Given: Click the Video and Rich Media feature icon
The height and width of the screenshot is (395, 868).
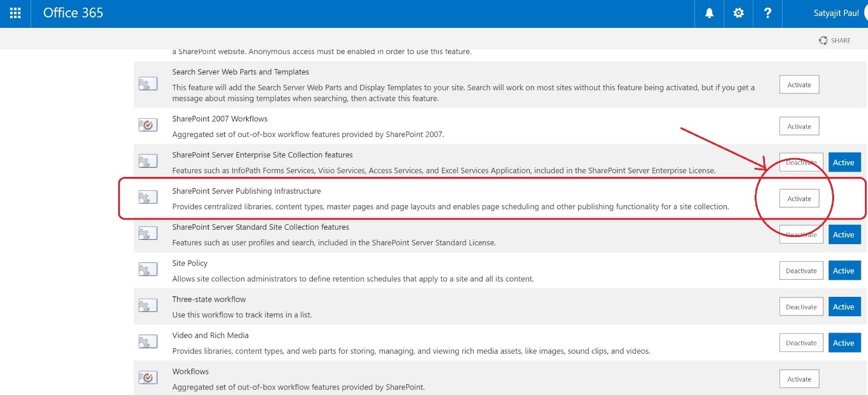Looking at the screenshot, I should [148, 342].
